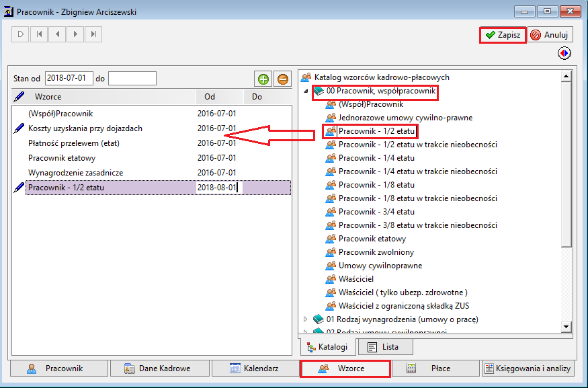Expand the 01 Rodzaj wynagrodzenia node
The height and width of the screenshot is (388, 588).
[x=305, y=319]
